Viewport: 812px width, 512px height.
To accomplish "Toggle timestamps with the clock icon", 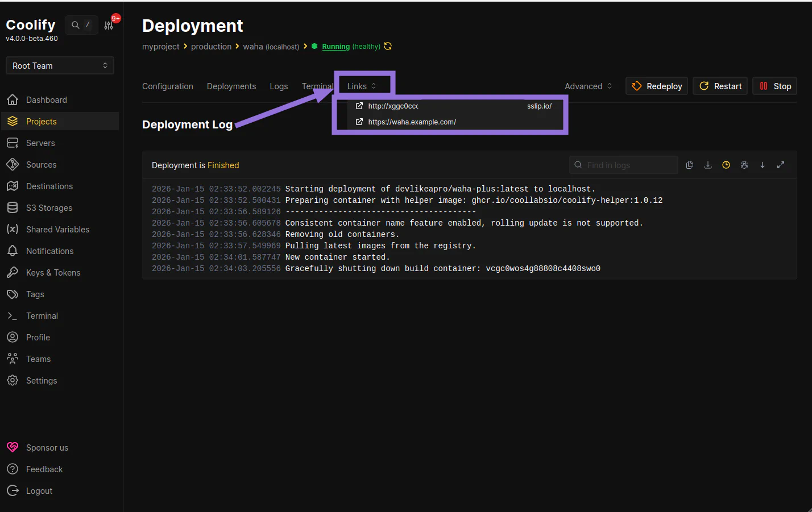I will 726,165.
